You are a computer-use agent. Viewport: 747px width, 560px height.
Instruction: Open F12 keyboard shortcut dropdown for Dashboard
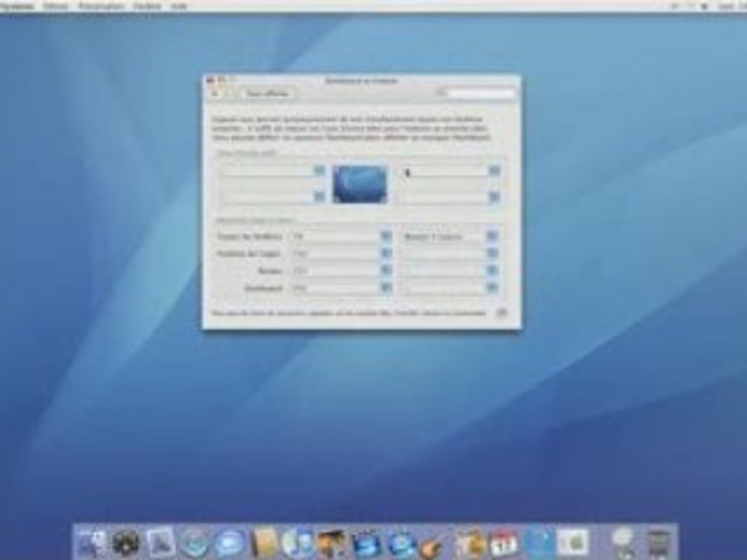[341, 288]
